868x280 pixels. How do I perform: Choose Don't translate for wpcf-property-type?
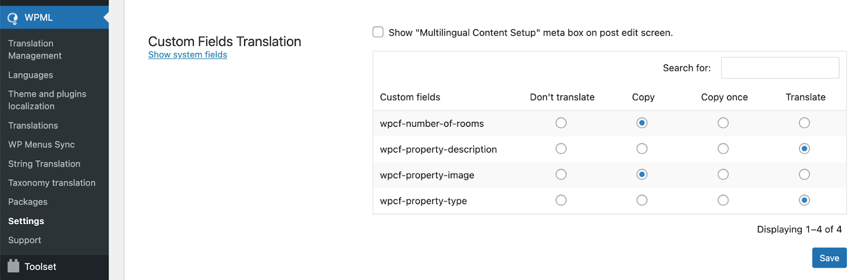coord(561,200)
